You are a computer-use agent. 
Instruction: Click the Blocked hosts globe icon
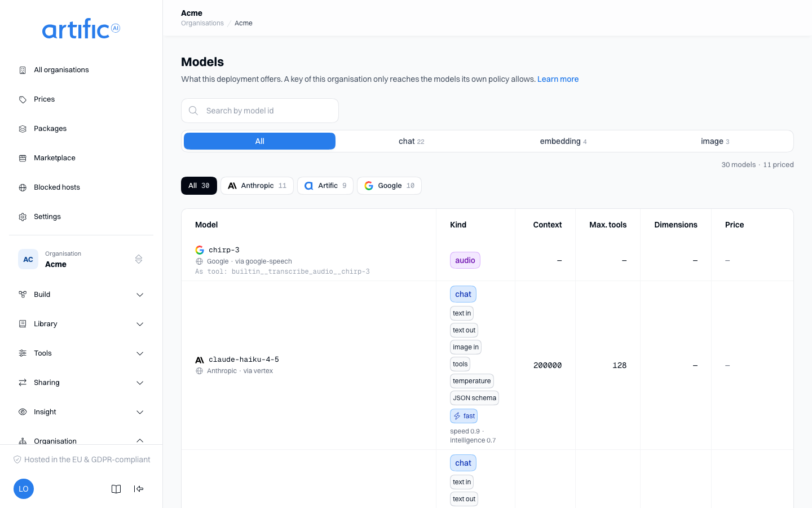click(23, 187)
